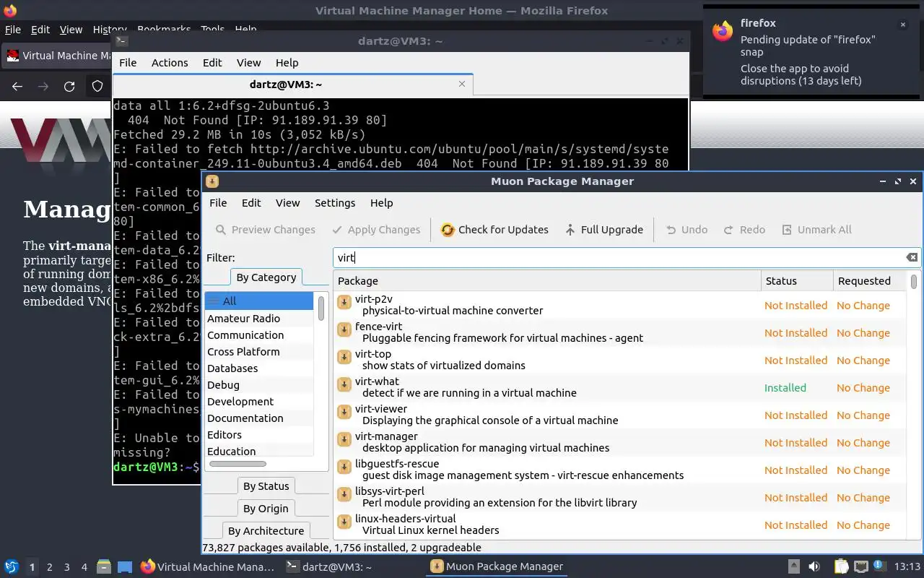Click the virt-p2v package status icon
The height and width of the screenshot is (578, 924).
pos(344,302)
